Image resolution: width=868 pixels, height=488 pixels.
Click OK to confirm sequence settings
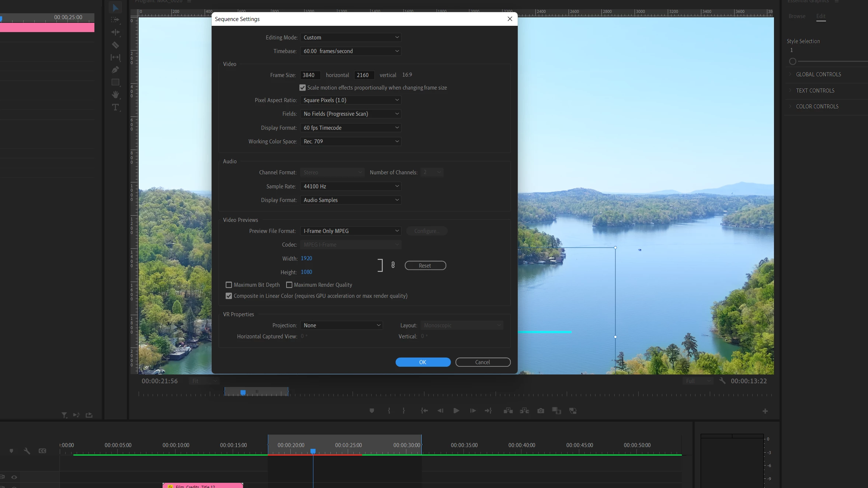423,362
